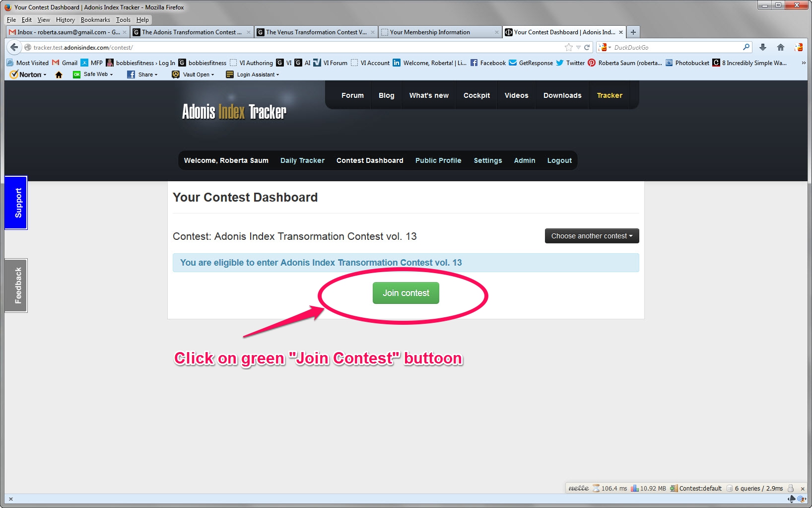The height and width of the screenshot is (508, 812).
Task: Open the Facebook bookmark
Action: coord(488,63)
